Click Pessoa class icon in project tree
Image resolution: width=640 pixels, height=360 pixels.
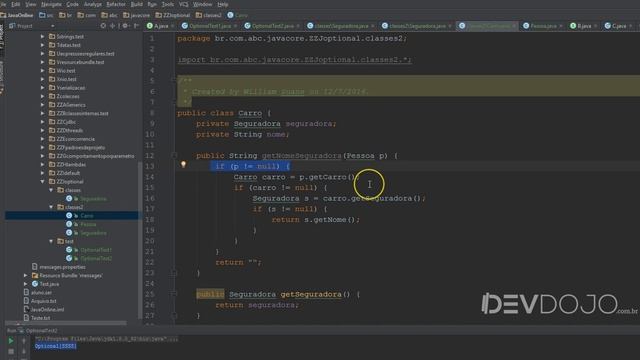pyautogui.click(x=69, y=224)
